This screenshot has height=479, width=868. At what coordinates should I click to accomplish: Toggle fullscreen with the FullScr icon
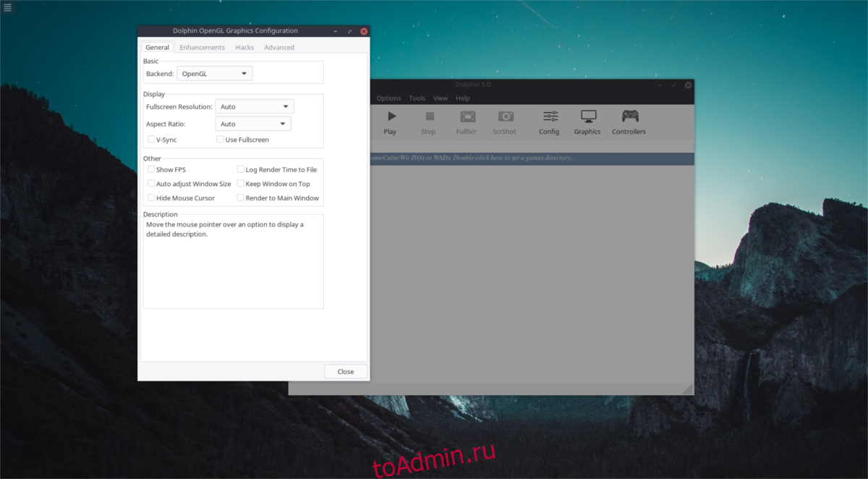pyautogui.click(x=467, y=117)
